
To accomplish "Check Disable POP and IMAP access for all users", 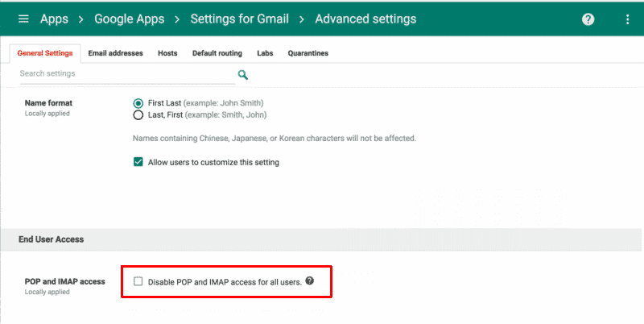I will coord(138,281).
